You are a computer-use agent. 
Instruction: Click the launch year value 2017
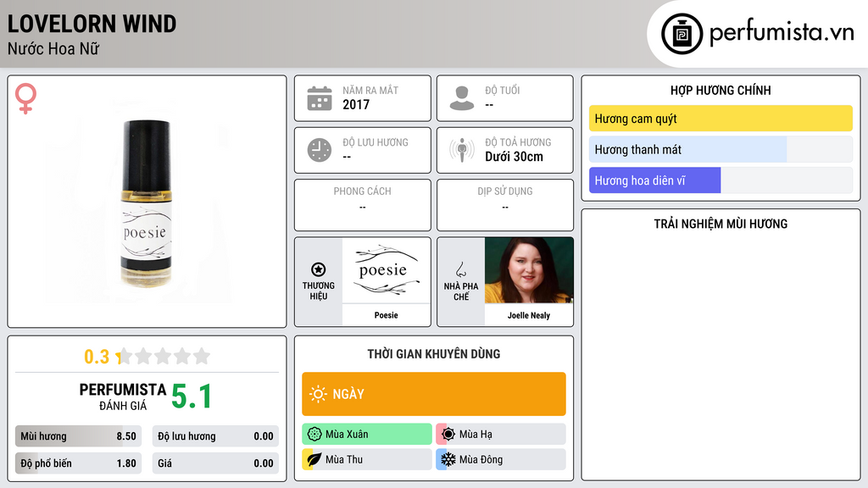point(356,104)
